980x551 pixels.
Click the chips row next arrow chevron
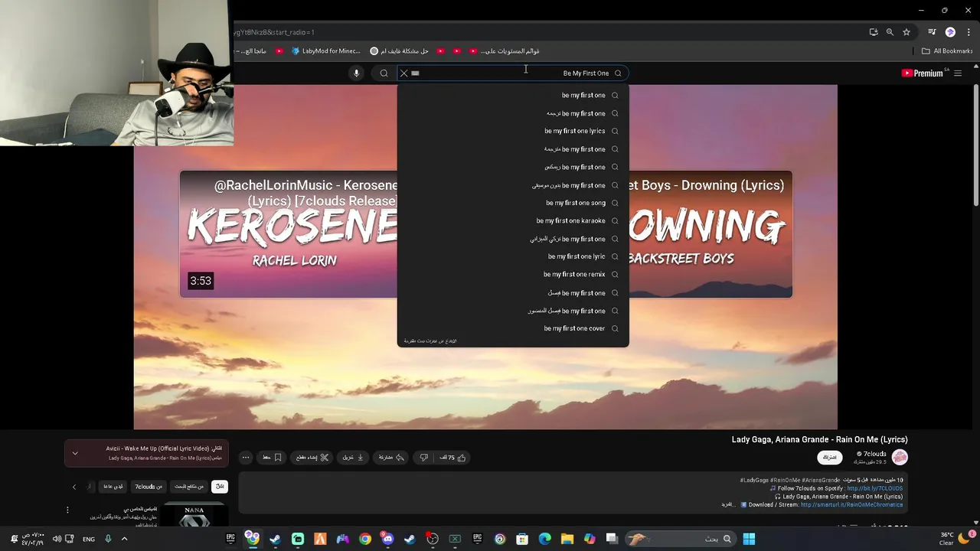pos(74,487)
